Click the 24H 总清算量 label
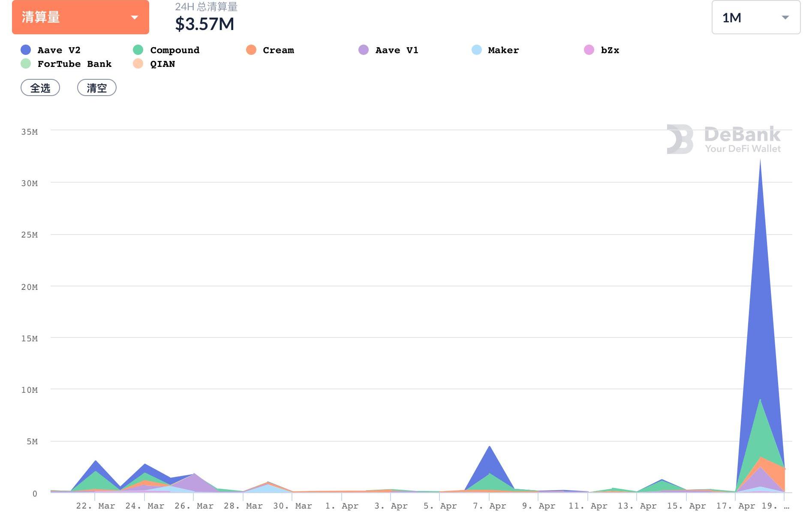 tap(206, 7)
